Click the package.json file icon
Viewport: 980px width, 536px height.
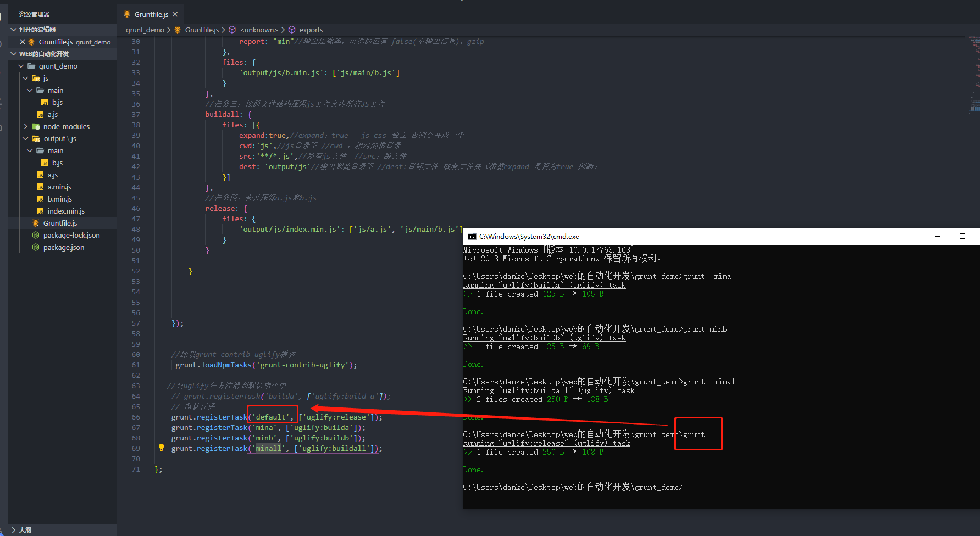(36, 247)
